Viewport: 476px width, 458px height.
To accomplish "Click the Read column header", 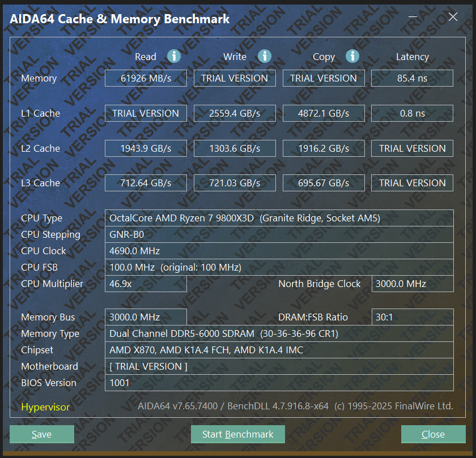I will (146, 57).
